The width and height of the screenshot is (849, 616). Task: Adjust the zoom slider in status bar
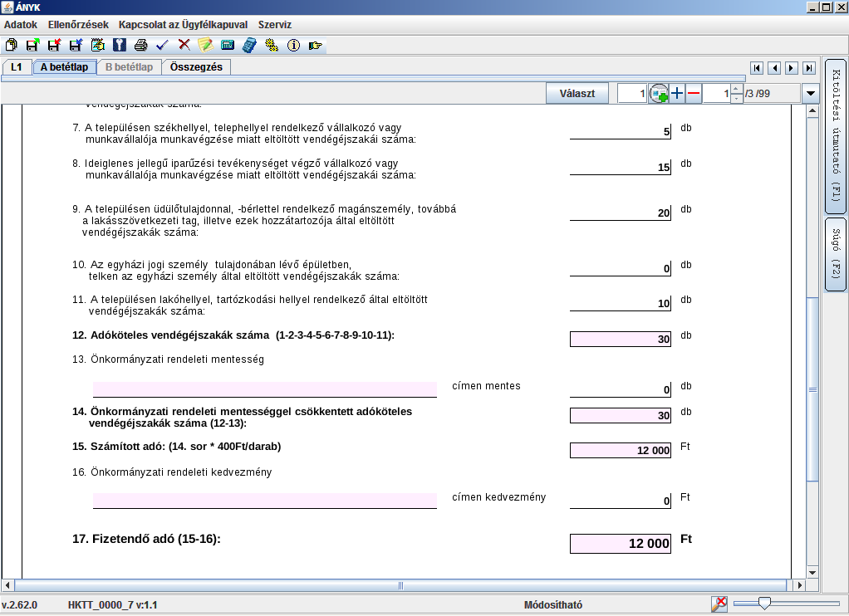[x=764, y=603]
